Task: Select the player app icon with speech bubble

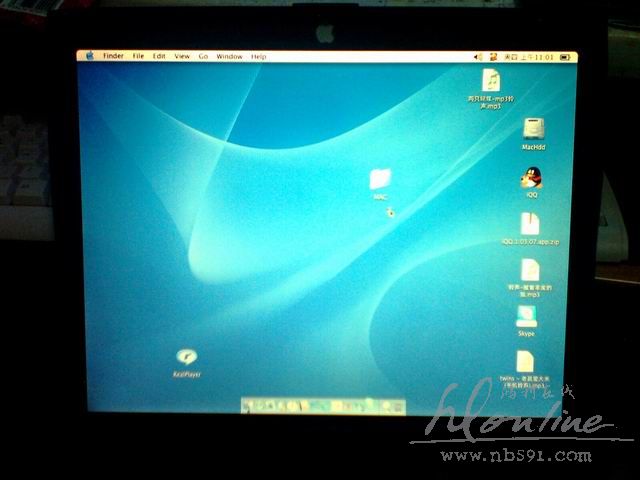Action: coord(187,357)
